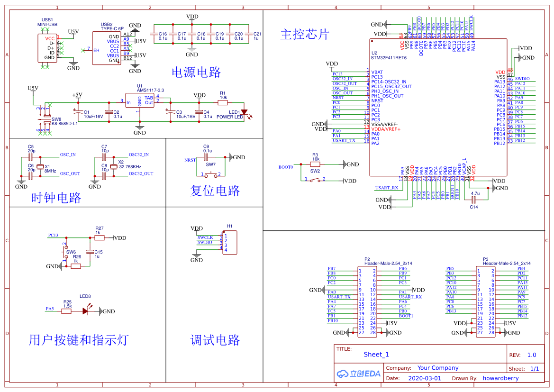Screen dimensions: 554x392
Task: Select capacitor C7 10p symbol
Action: [104, 157]
